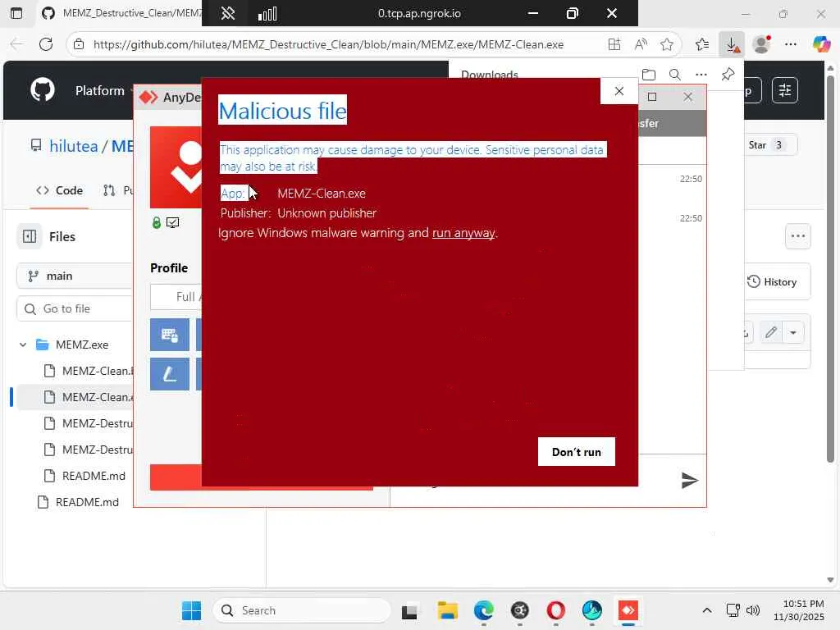
Task: Open Microsoft Edge from the taskbar
Action: (483, 610)
